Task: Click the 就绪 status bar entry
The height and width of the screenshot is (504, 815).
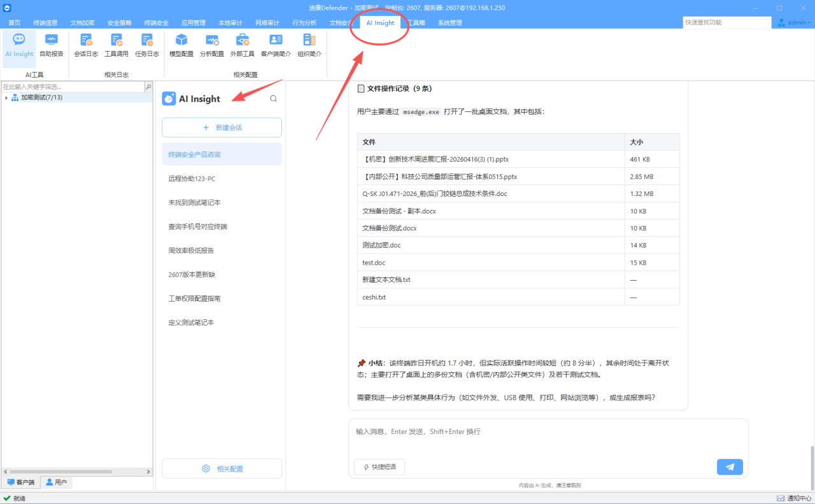Action: click(14, 498)
